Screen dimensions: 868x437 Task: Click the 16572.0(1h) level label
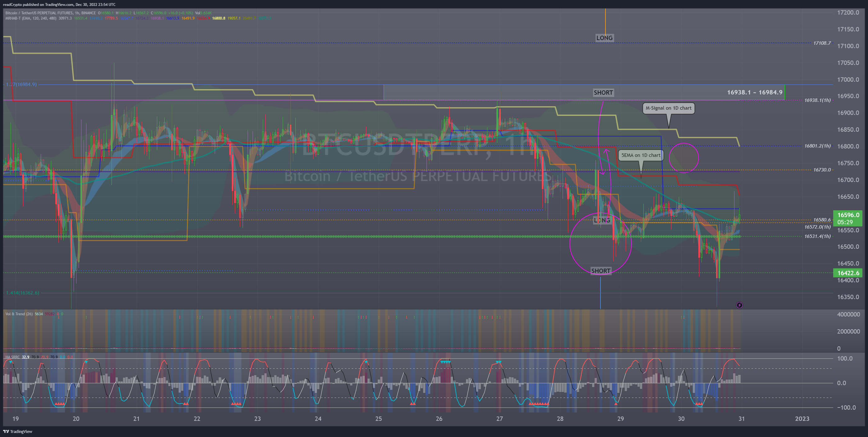[x=817, y=227]
